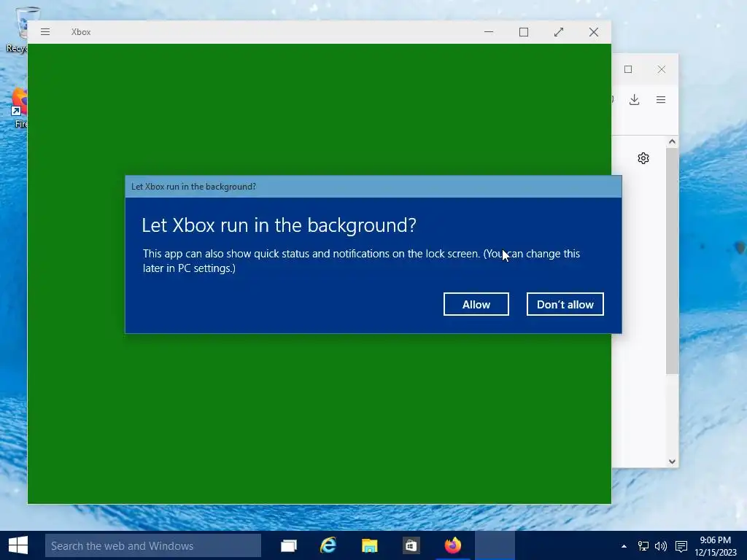Maximize the Xbox window
Image resolution: width=747 pixels, height=560 pixels.
[x=524, y=32]
